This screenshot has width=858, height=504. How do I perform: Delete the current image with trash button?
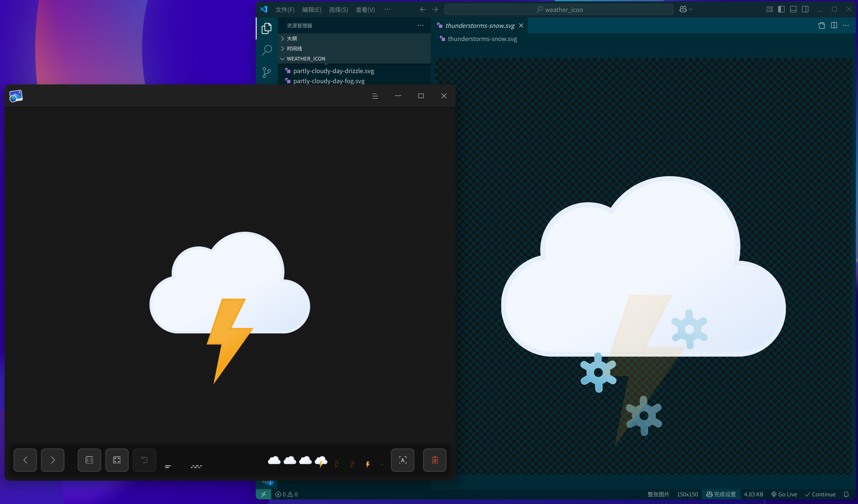click(435, 460)
